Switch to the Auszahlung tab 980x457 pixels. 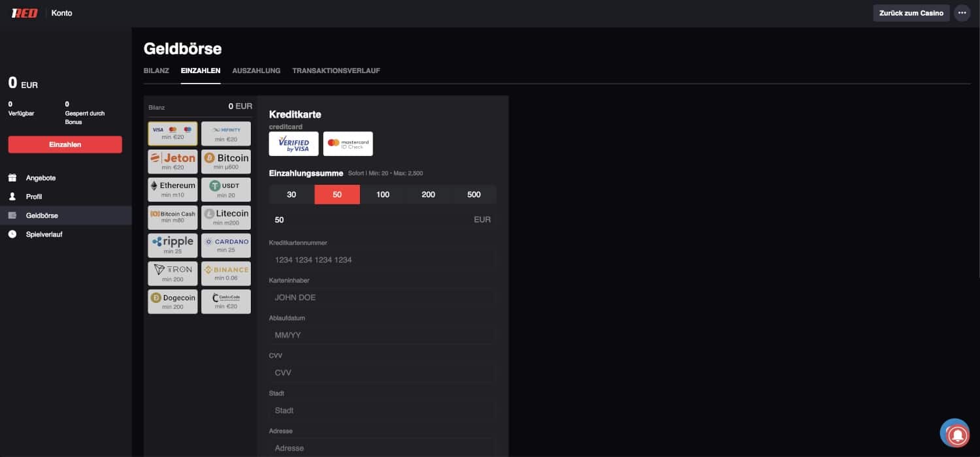click(256, 71)
